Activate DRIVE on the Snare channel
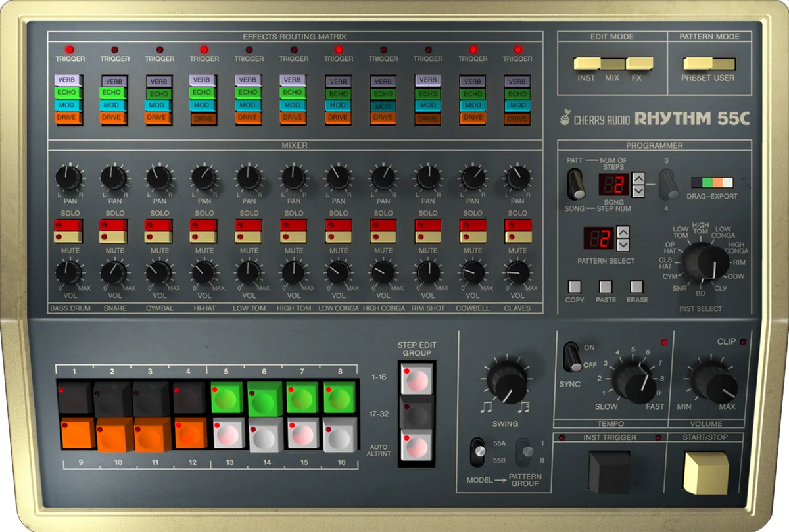The image size is (789, 532). pyautogui.click(x=114, y=118)
